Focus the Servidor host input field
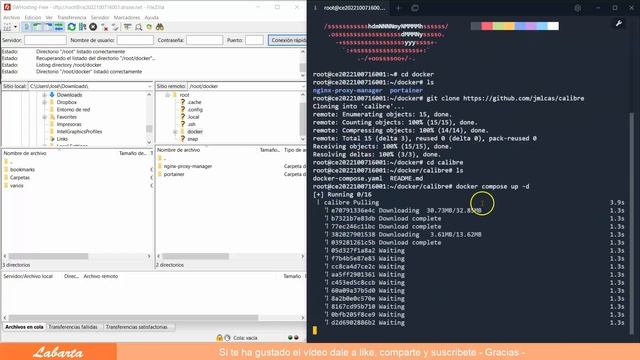Image resolution: width=640 pixels, height=360 pixels. click(45, 40)
